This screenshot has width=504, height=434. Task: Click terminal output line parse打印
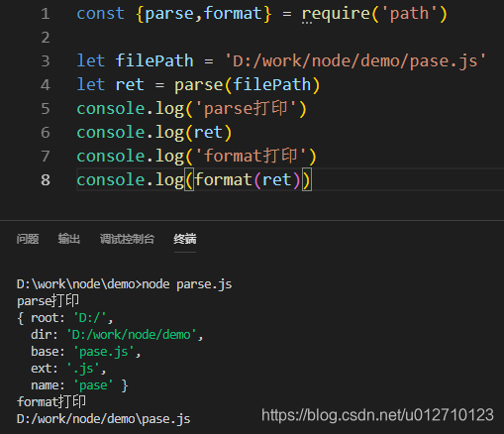[48, 301]
